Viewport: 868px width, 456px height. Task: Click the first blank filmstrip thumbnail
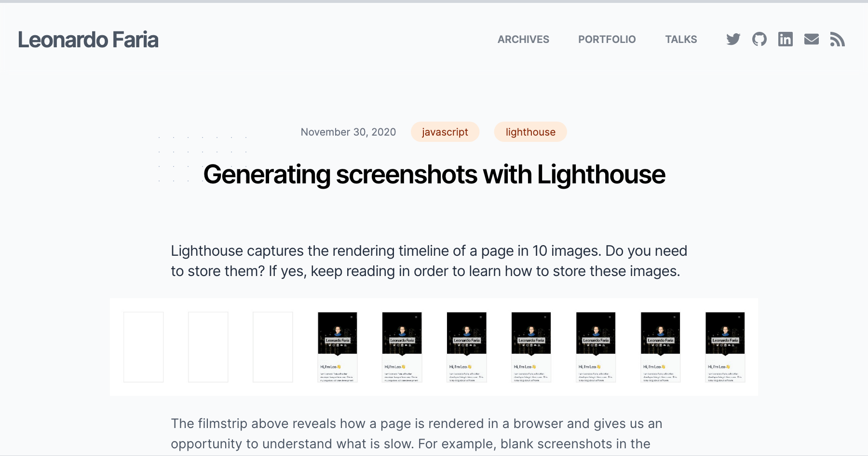[x=143, y=347]
